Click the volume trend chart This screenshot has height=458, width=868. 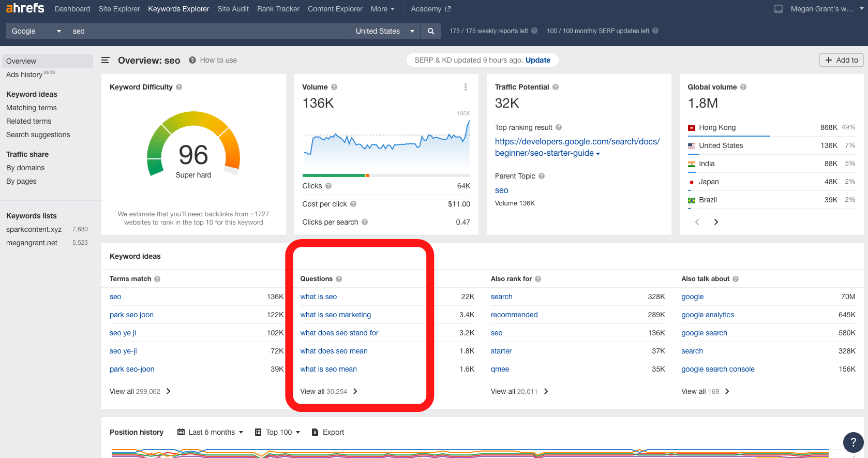click(386, 142)
